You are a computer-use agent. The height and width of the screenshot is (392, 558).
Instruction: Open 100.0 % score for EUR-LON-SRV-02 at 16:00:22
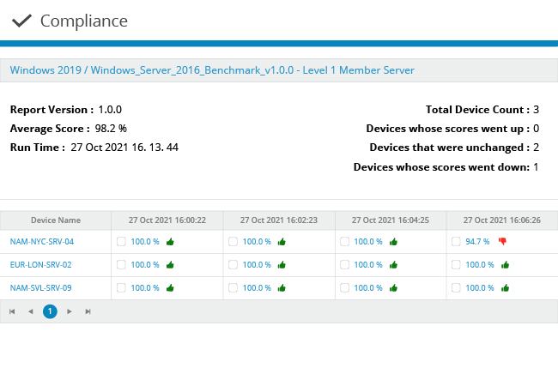[x=145, y=265]
